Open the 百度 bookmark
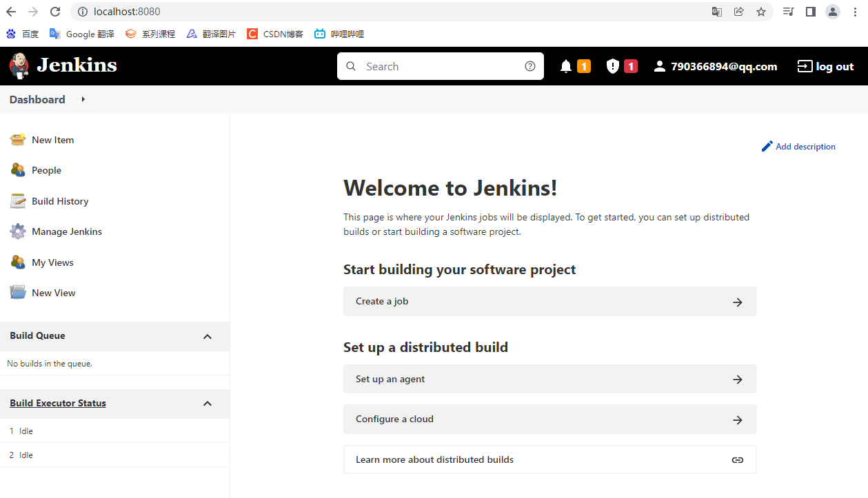Screen dimensions: 868x498 point(22,34)
